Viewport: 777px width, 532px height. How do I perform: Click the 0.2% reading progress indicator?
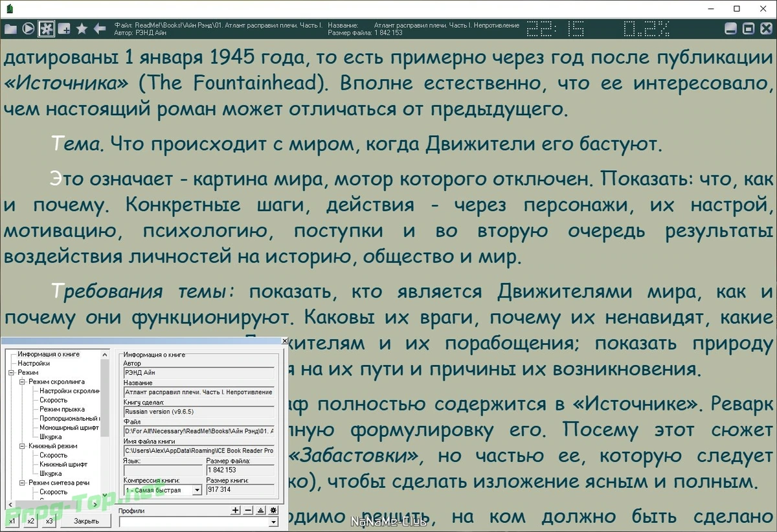point(647,28)
